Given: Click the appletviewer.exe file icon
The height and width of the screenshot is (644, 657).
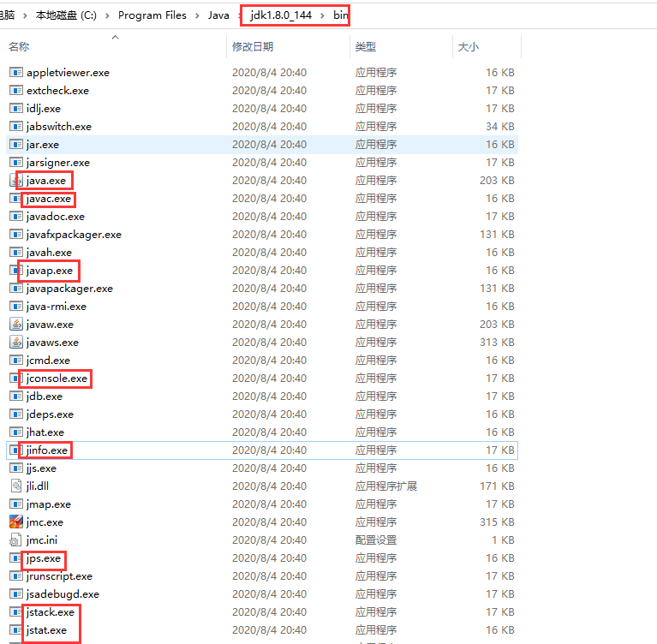Looking at the screenshot, I should coord(16,73).
